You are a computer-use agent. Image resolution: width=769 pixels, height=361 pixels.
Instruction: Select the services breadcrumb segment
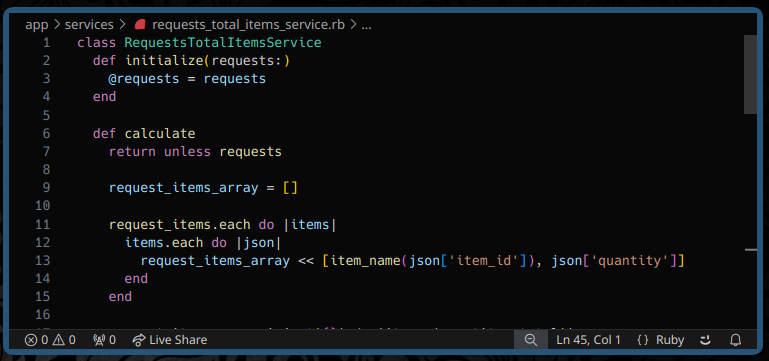coord(89,25)
